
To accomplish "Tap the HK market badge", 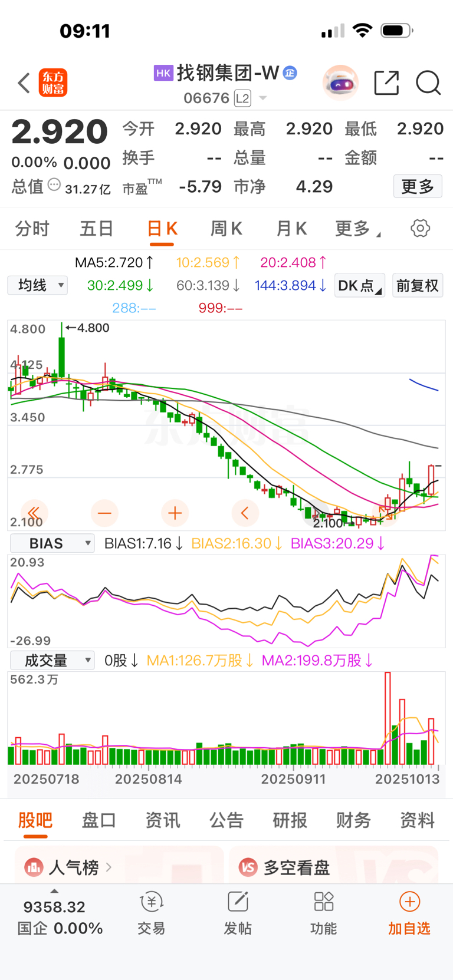I will [163, 73].
